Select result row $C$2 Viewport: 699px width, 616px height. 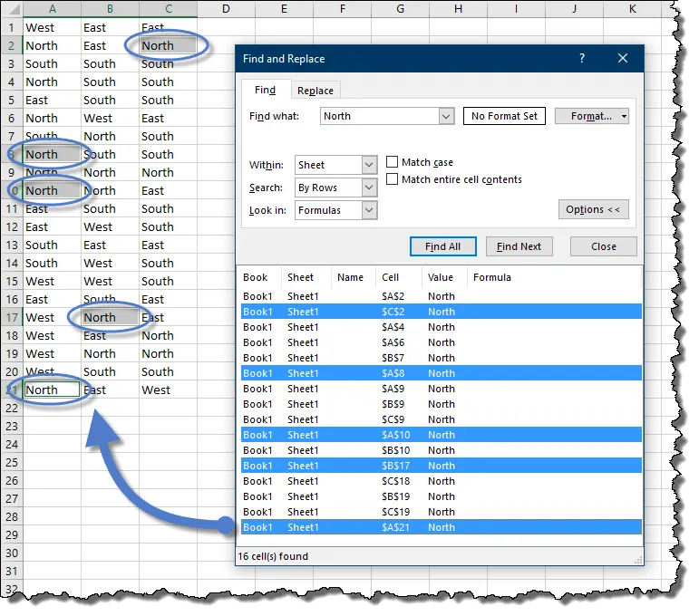441,312
